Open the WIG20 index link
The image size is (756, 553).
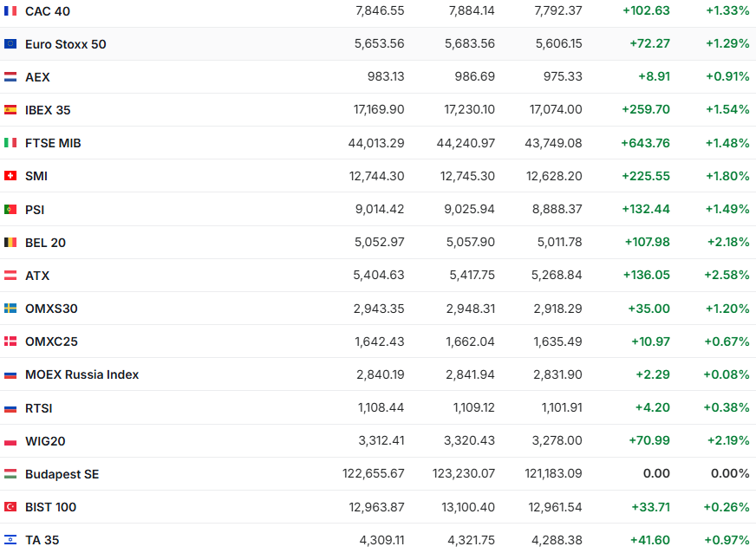pyautogui.click(x=45, y=441)
